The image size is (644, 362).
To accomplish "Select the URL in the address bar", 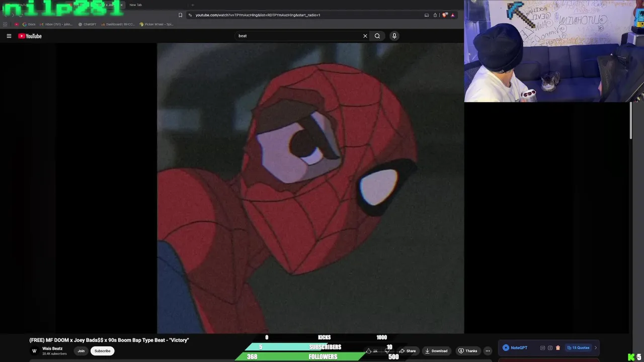I will (x=258, y=15).
